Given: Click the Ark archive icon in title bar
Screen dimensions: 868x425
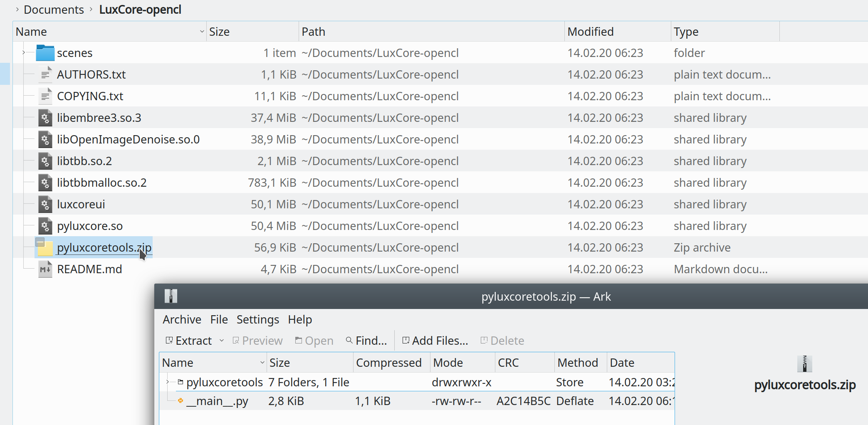Looking at the screenshot, I should tap(171, 296).
